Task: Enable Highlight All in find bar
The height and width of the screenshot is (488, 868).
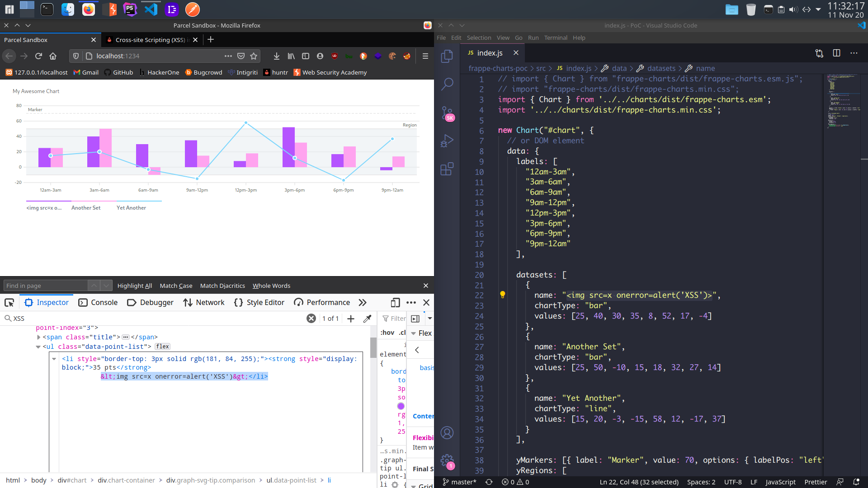Action: [x=134, y=286]
